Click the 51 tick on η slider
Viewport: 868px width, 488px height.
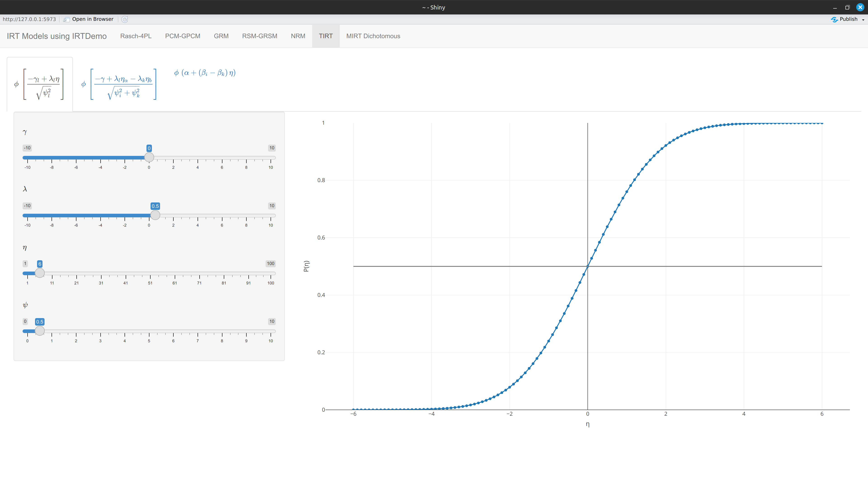tap(150, 283)
